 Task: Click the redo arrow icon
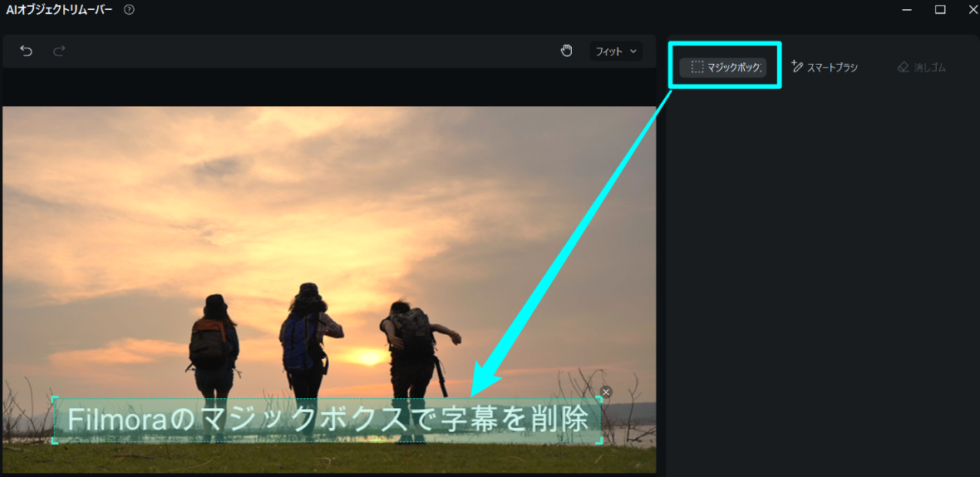coord(59,52)
